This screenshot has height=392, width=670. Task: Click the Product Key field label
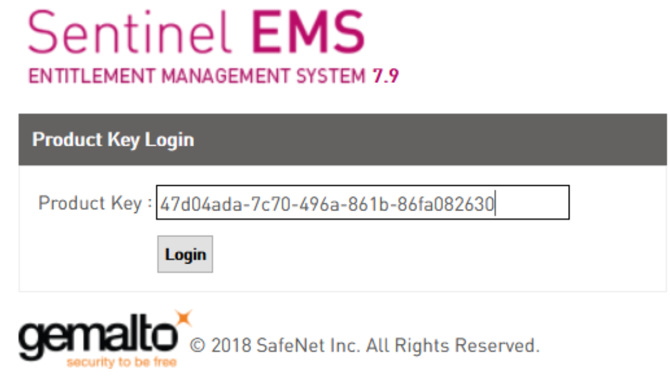click(x=95, y=203)
